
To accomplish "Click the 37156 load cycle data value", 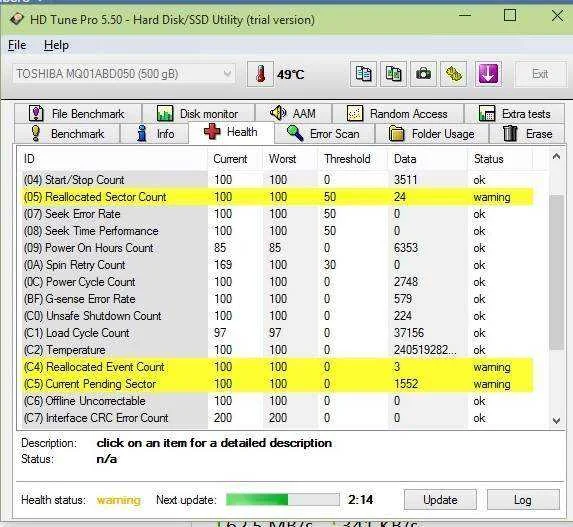I will [x=409, y=333].
